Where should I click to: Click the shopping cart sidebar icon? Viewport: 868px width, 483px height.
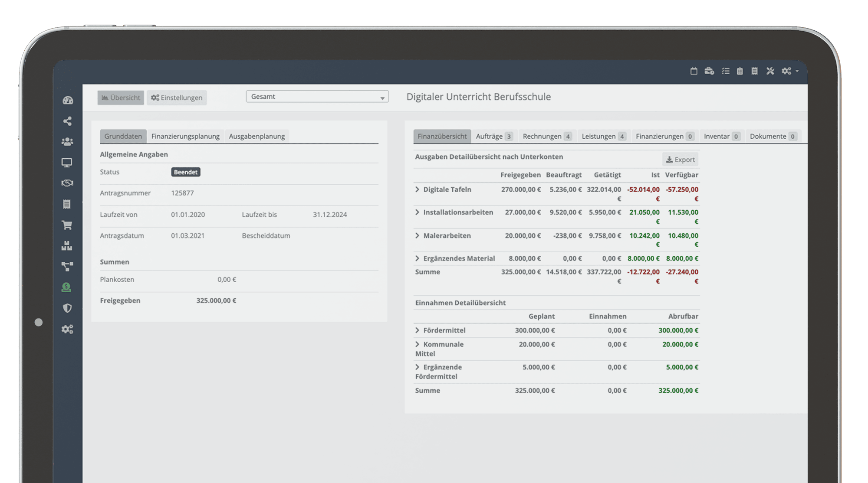click(67, 225)
